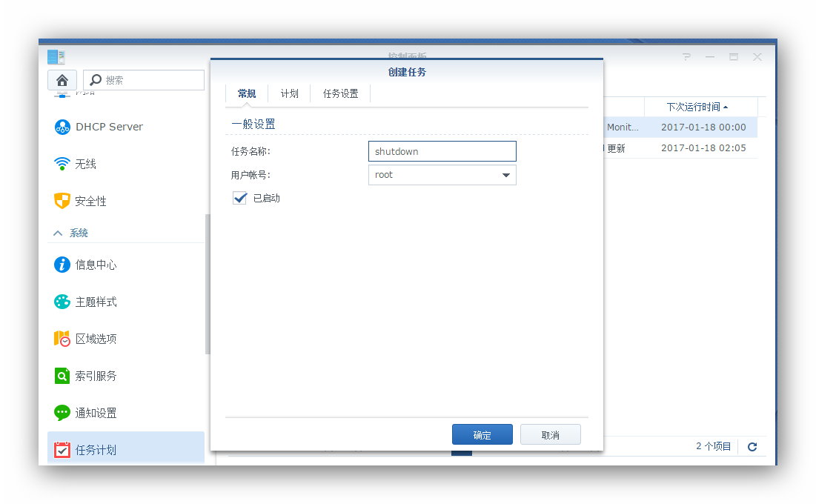This screenshot has width=816, height=504.
Task: Open the 用户帐号 root dropdown
Action: pyautogui.click(x=442, y=175)
